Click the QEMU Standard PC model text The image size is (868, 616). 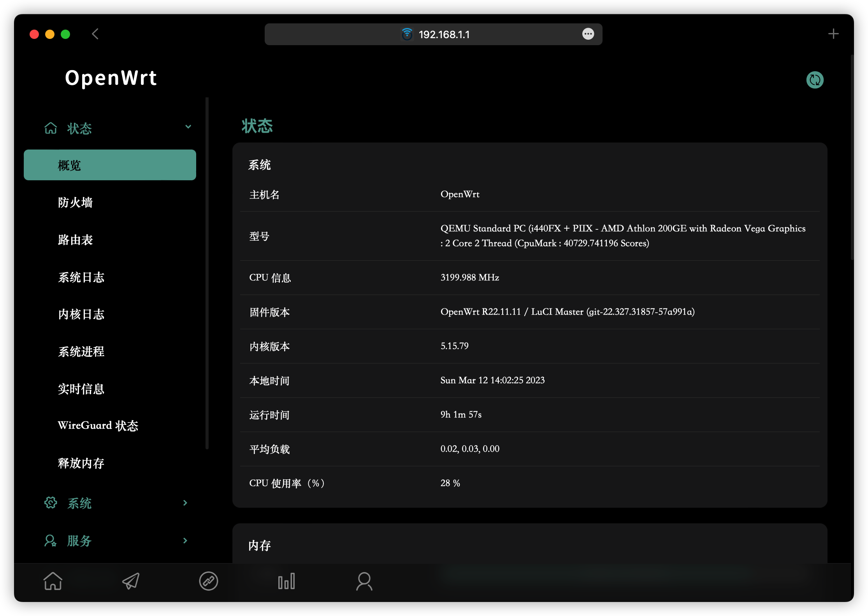pyautogui.click(x=623, y=236)
